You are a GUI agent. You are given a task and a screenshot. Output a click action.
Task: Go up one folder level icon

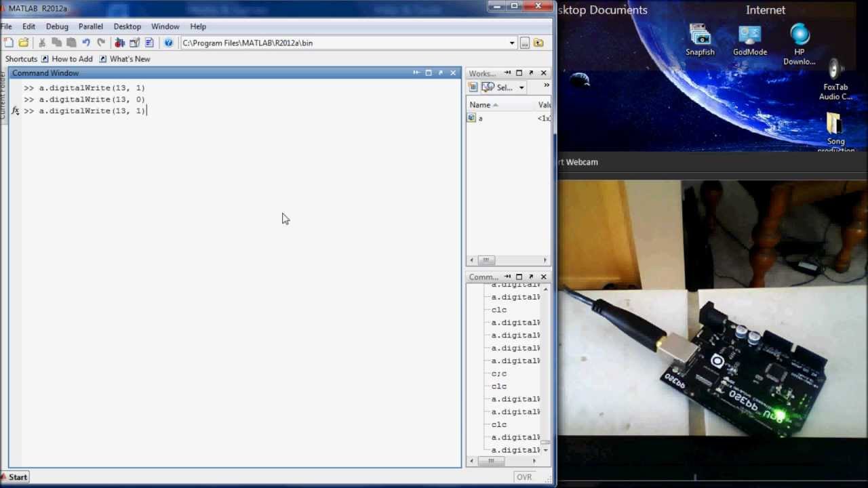point(538,43)
